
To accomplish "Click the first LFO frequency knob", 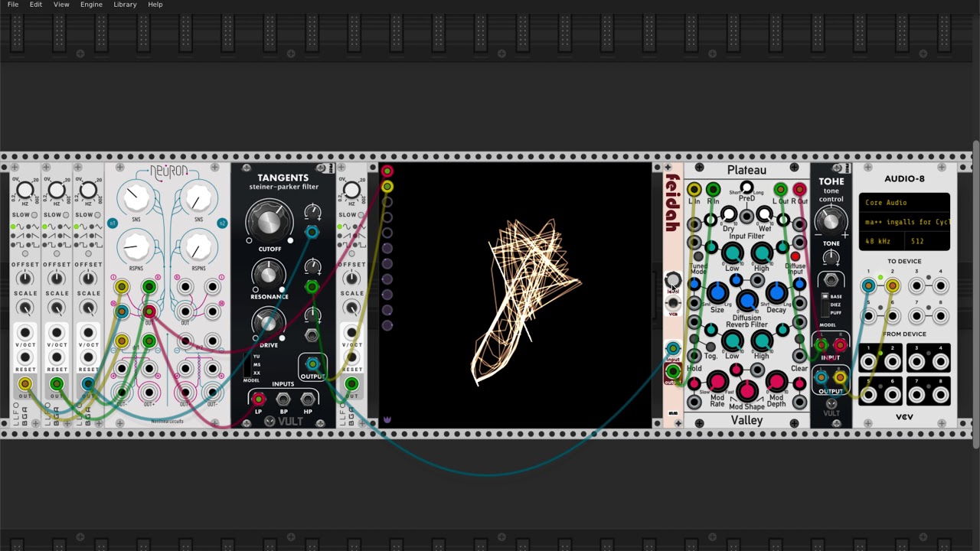I will [25, 190].
